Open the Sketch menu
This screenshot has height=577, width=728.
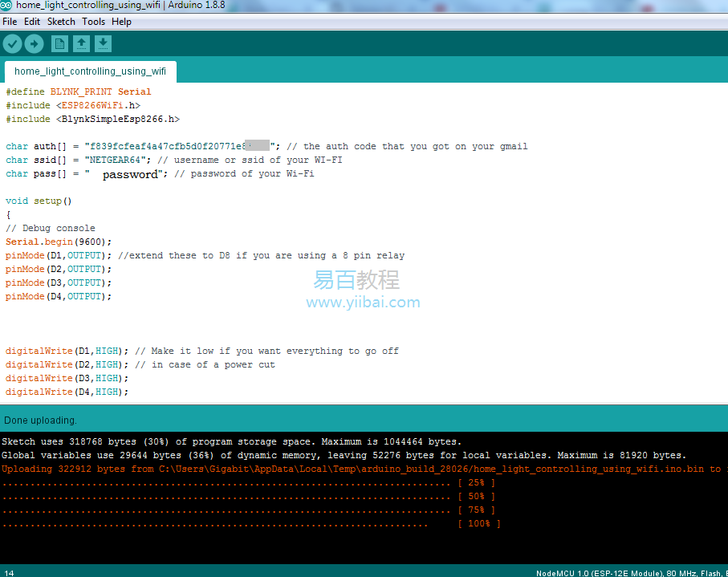(61, 22)
